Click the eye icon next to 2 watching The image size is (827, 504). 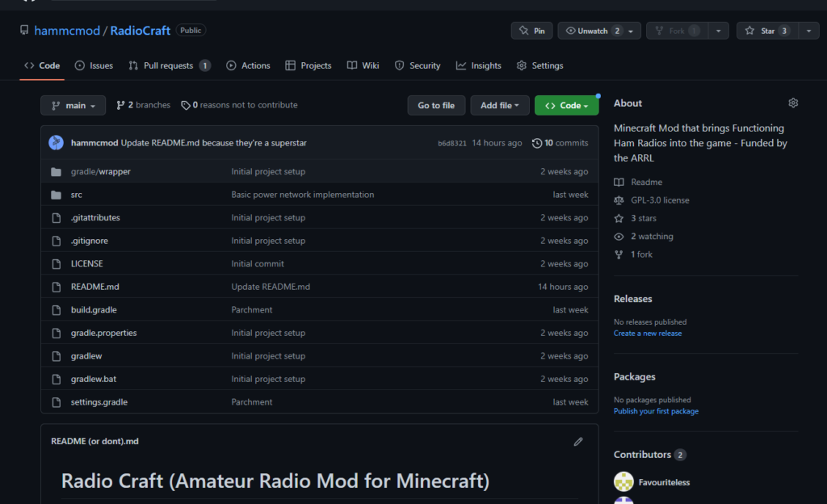(619, 236)
